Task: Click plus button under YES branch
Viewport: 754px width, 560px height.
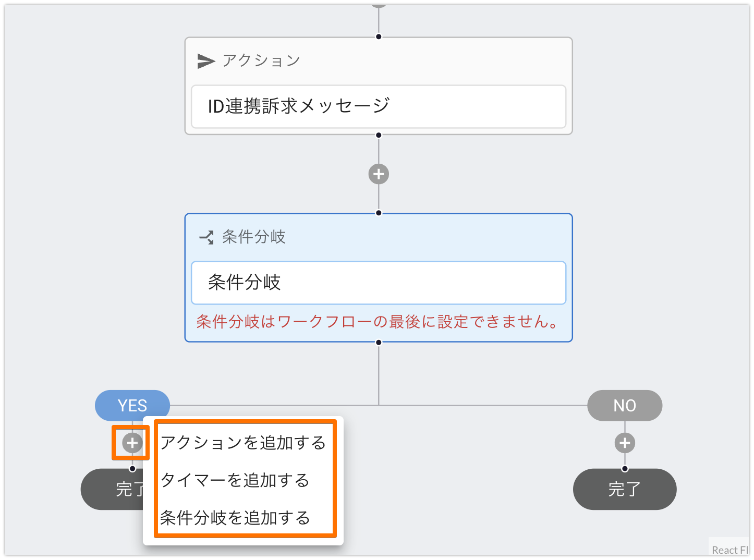Action: tap(132, 443)
